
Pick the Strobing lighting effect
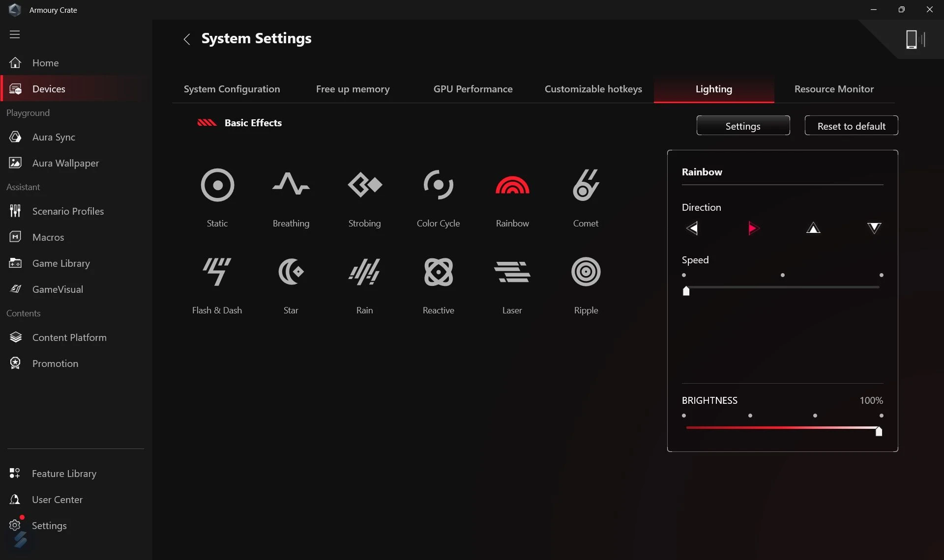[x=365, y=185]
